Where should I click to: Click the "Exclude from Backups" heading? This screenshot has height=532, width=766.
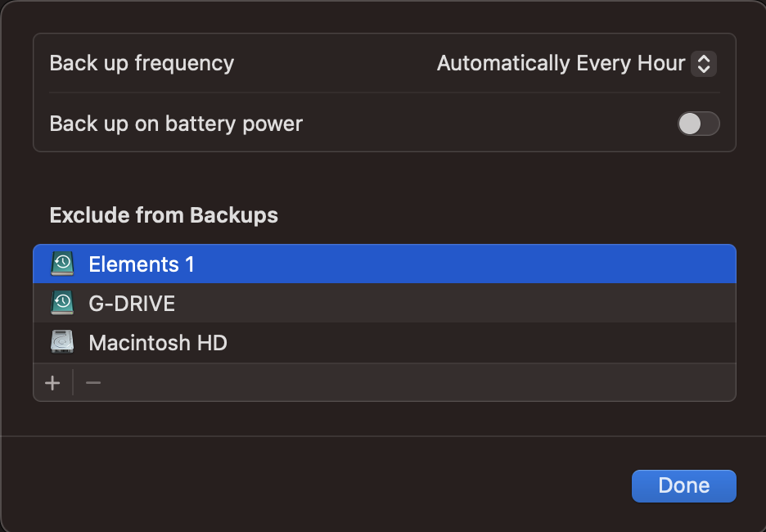[164, 215]
